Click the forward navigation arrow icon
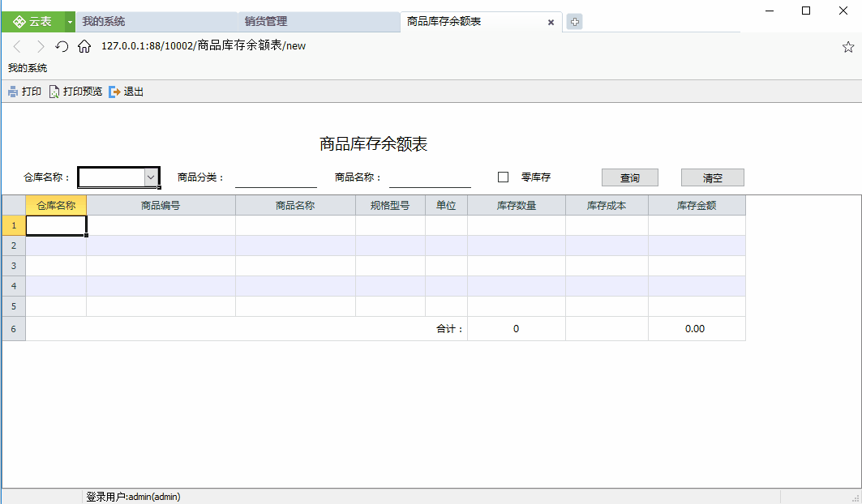The height and width of the screenshot is (504, 862). click(39, 46)
